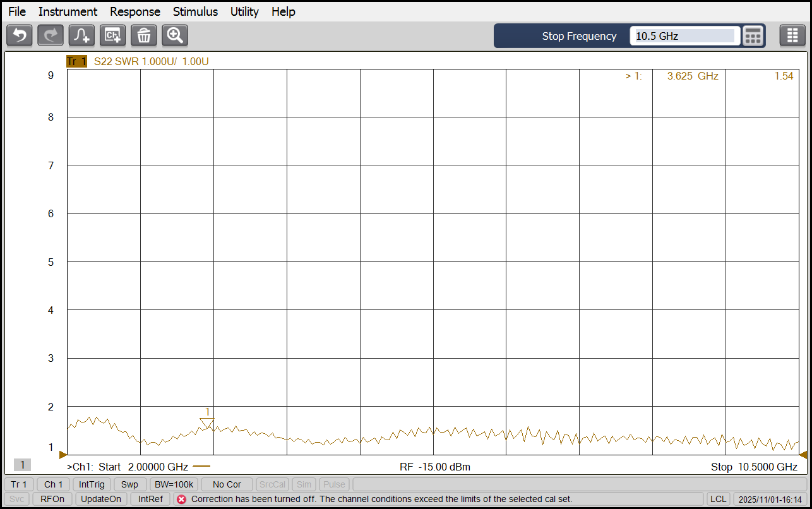Open the numeric keypad icon

tap(753, 36)
